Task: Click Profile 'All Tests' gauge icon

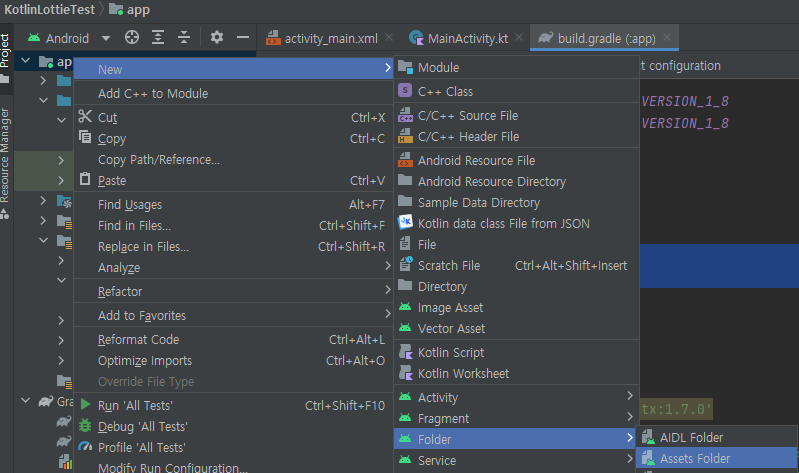Action: [x=85, y=447]
